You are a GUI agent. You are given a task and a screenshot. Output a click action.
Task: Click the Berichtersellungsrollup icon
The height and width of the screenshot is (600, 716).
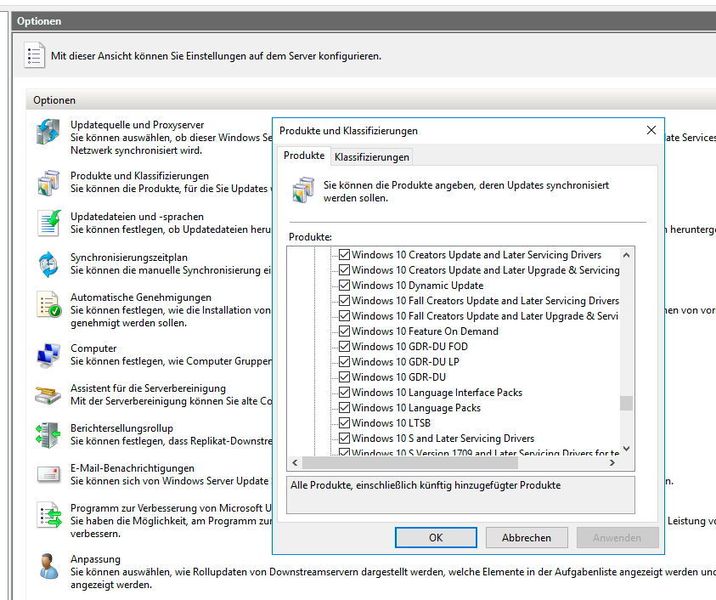pyautogui.click(x=48, y=435)
